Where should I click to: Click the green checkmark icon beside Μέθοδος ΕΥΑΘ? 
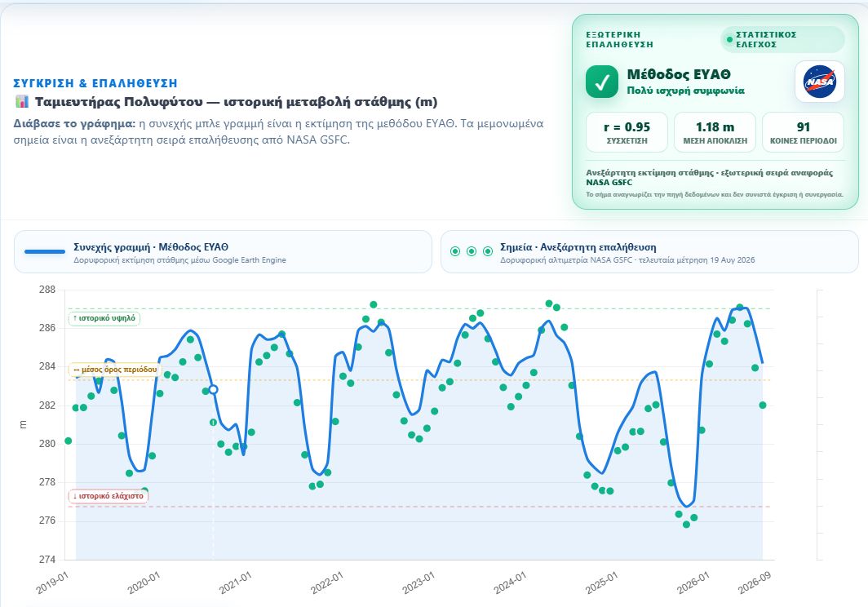(x=602, y=82)
